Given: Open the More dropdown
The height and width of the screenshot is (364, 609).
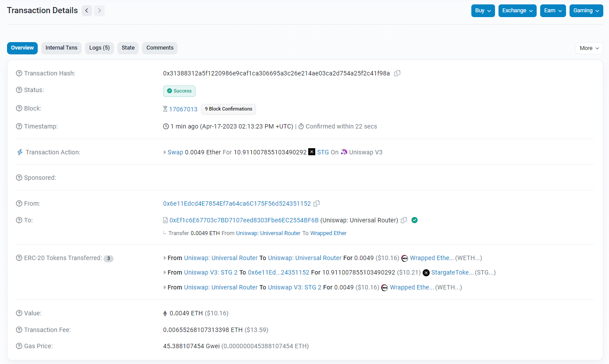Looking at the screenshot, I should (x=589, y=48).
